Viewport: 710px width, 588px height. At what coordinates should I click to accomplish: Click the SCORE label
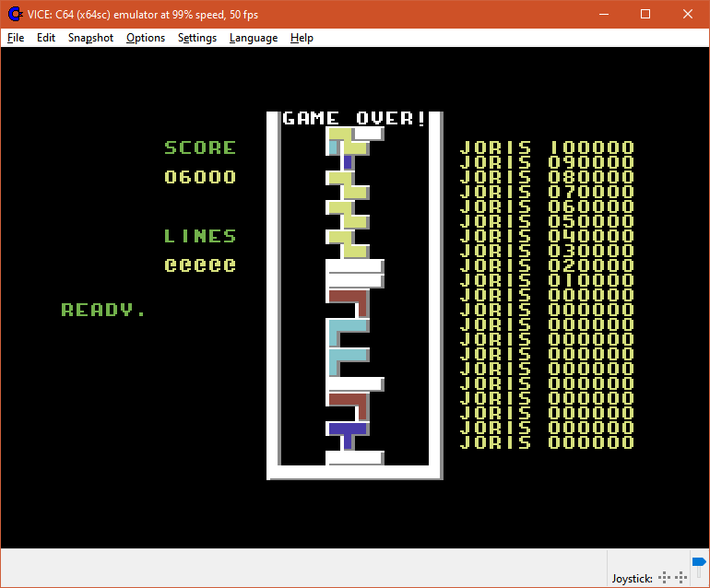coord(200,147)
